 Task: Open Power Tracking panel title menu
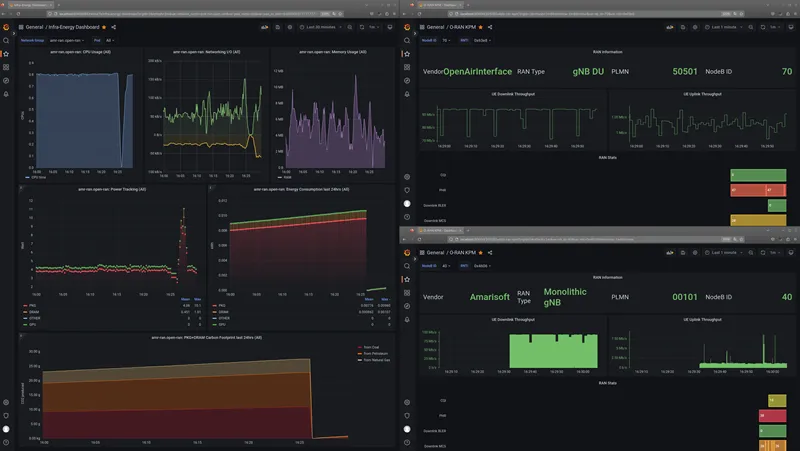112,189
